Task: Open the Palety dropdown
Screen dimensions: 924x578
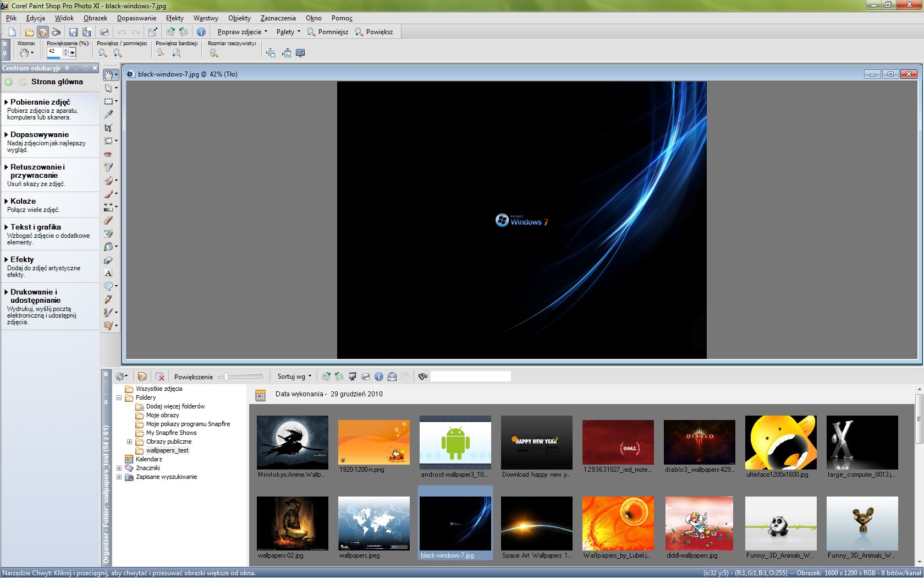Action: 288,32
